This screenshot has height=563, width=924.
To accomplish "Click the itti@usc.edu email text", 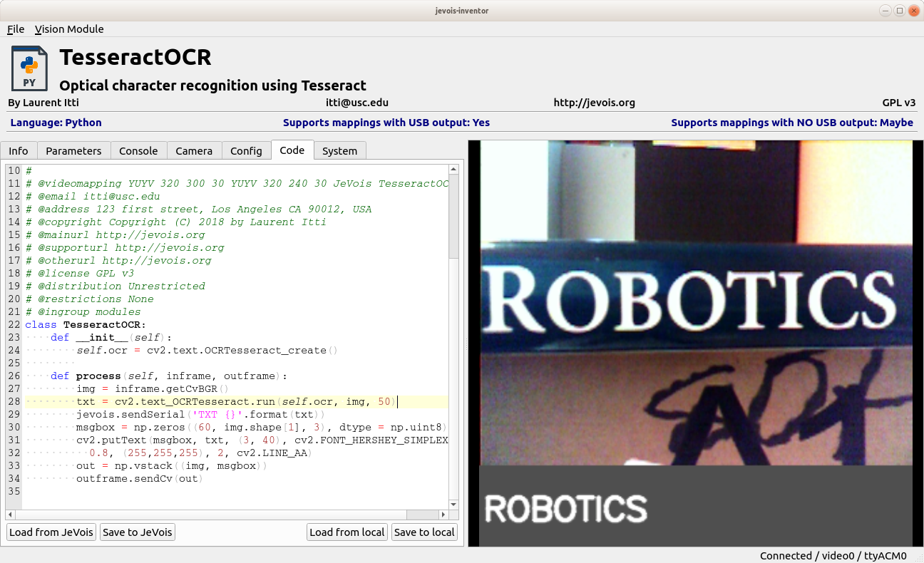I will tap(357, 103).
